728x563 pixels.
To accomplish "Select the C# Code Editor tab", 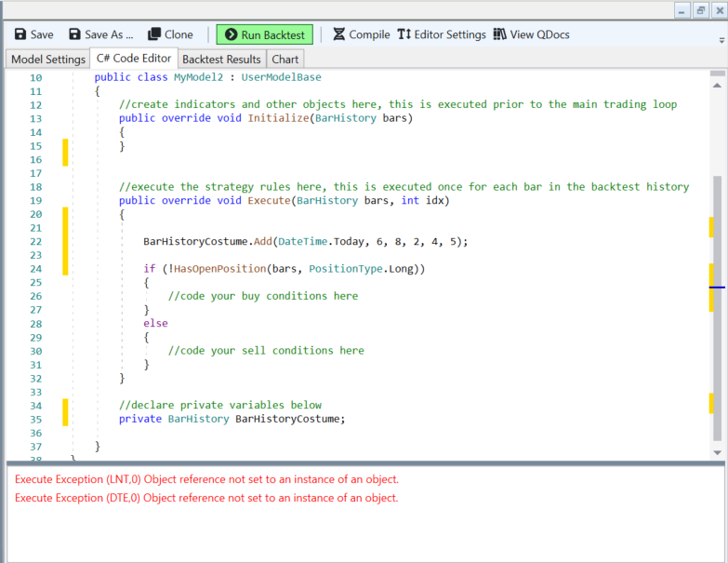I will (x=134, y=59).
